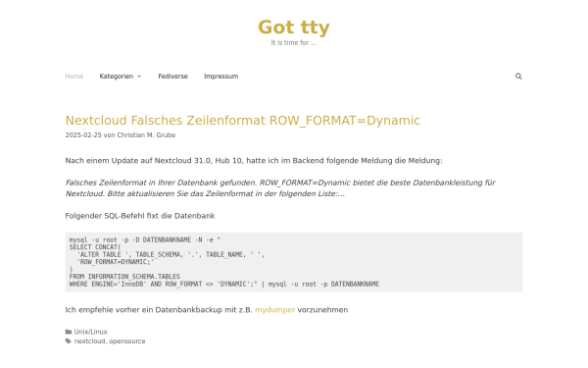Open the Kategorien menu item

[x=117, y=77]
